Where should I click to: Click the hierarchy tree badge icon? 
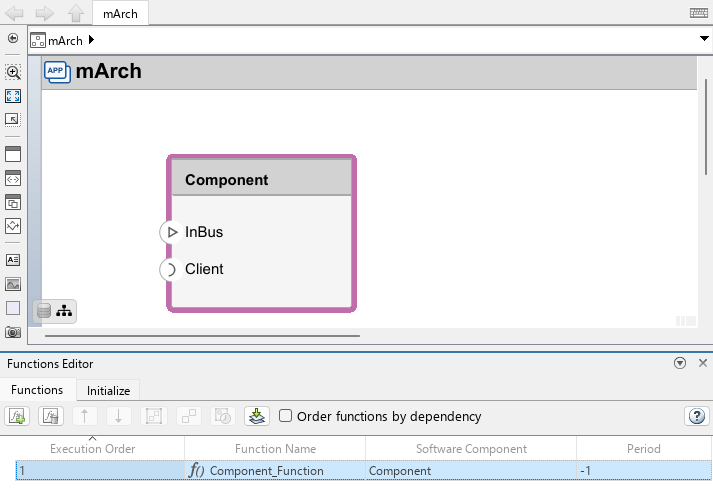coord(64,311)
